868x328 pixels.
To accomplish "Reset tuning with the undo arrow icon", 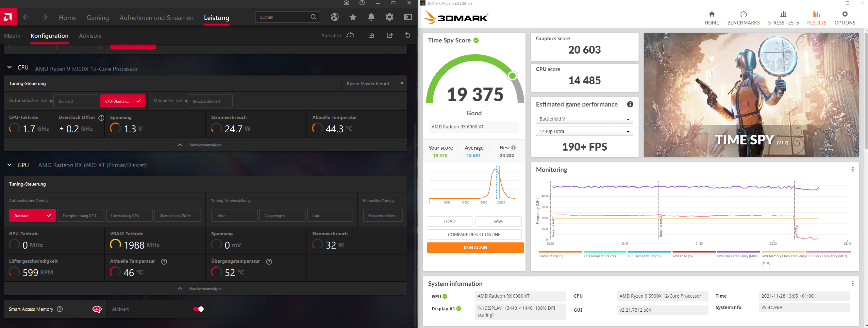I will coord(408,35).
